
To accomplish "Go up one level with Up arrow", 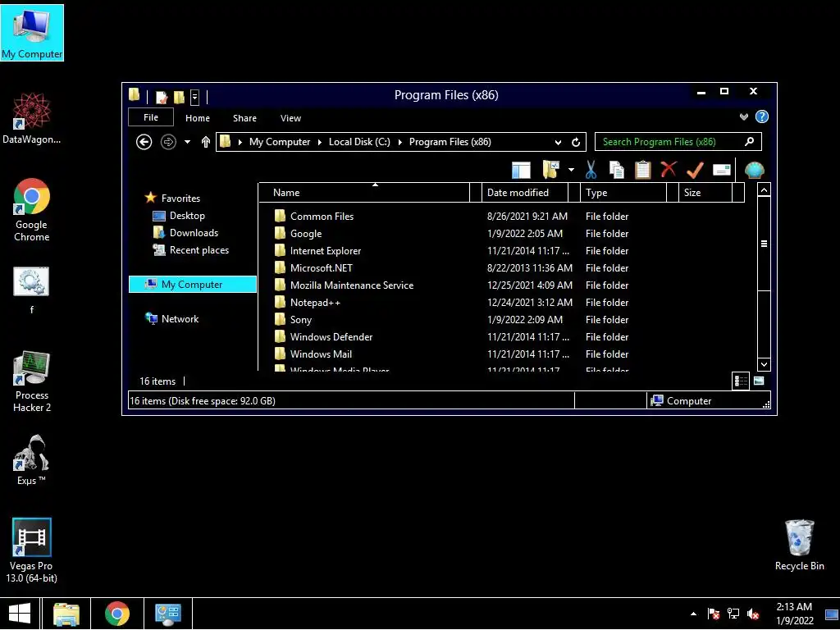I will (205, 142).
